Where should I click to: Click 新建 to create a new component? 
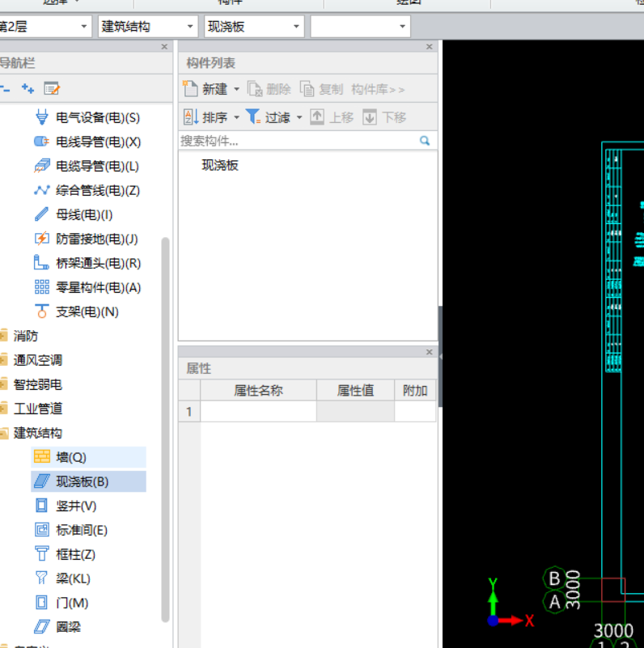click(x=206, y=89)
